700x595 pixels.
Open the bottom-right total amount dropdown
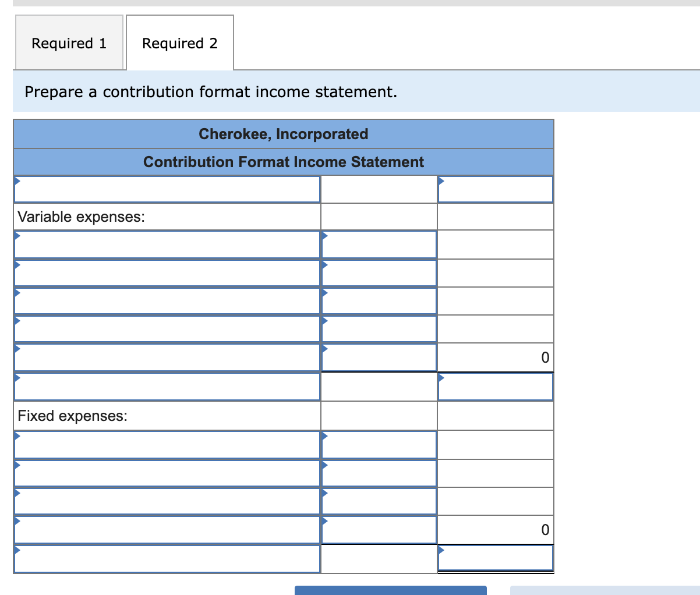[495, 557]
